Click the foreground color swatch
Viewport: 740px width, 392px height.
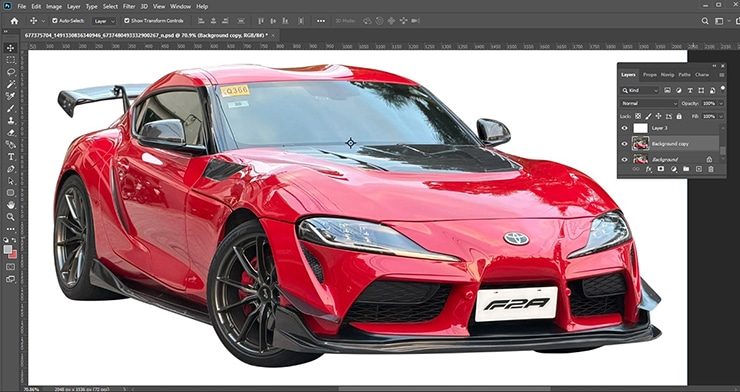tap(8, 249)
